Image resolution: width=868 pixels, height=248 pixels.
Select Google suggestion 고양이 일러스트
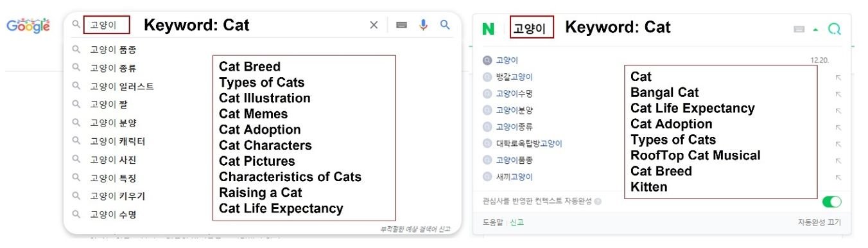pos(122,86)
